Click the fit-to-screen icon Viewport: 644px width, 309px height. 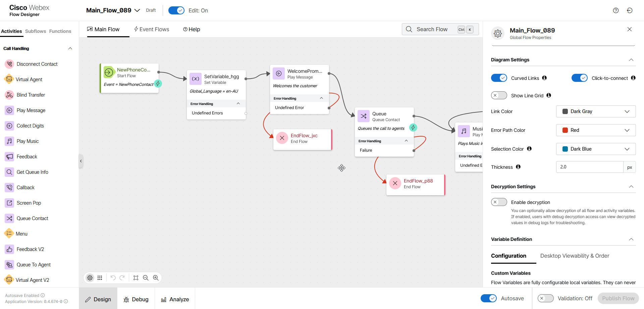(x=136, y=278)
